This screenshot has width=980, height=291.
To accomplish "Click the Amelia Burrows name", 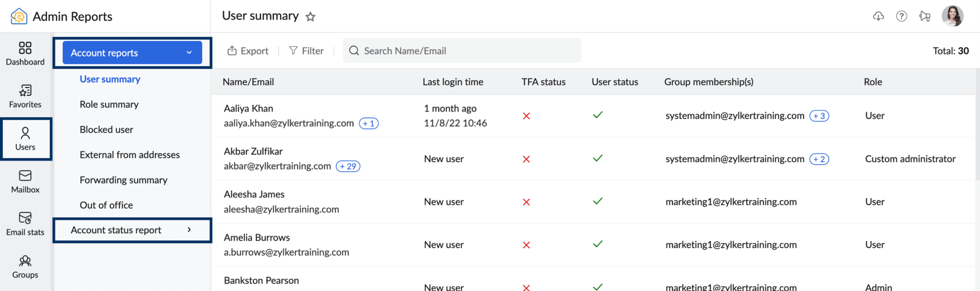I will point(257,237).
